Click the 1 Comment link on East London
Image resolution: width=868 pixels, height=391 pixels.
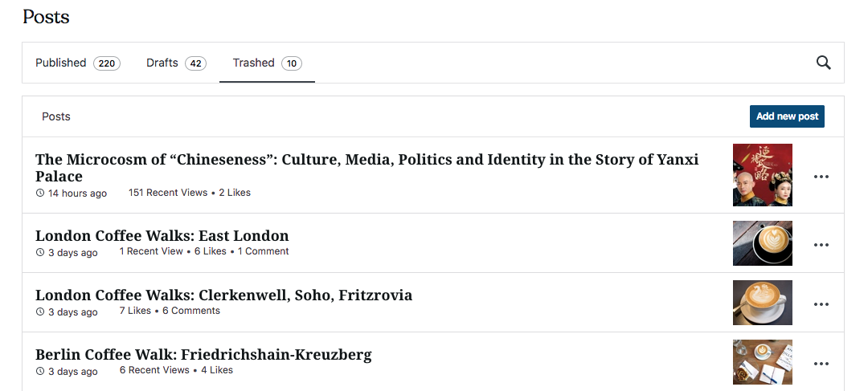click(x=263, y=251)
